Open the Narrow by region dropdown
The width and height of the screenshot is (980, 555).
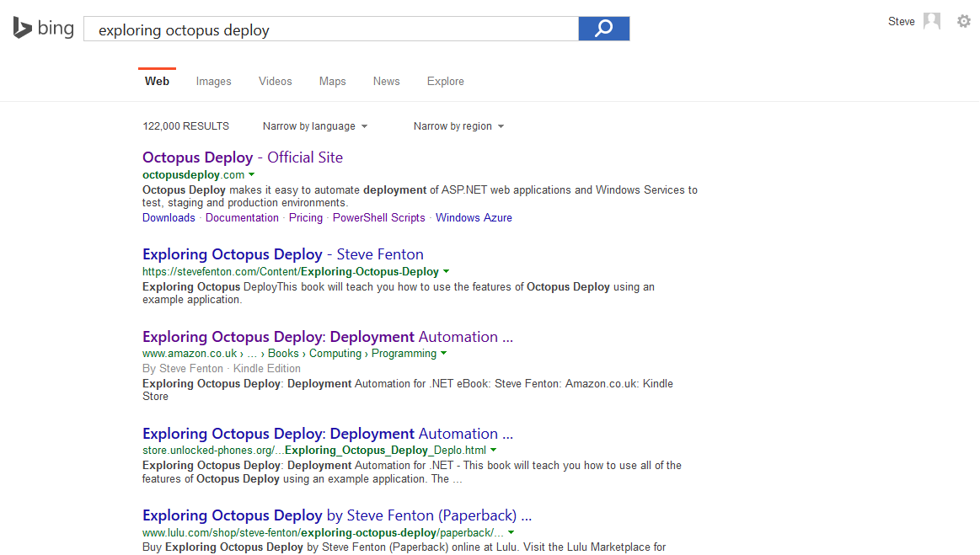458,126
